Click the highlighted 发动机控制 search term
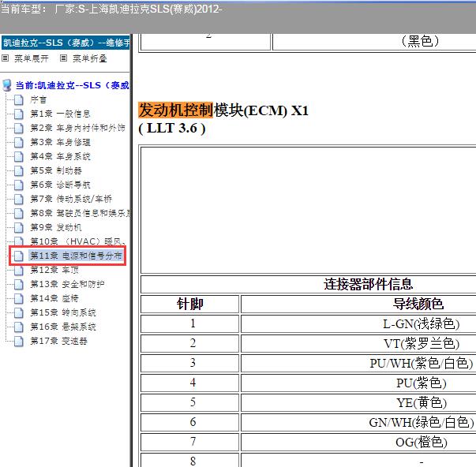 [x=175, y=110]
